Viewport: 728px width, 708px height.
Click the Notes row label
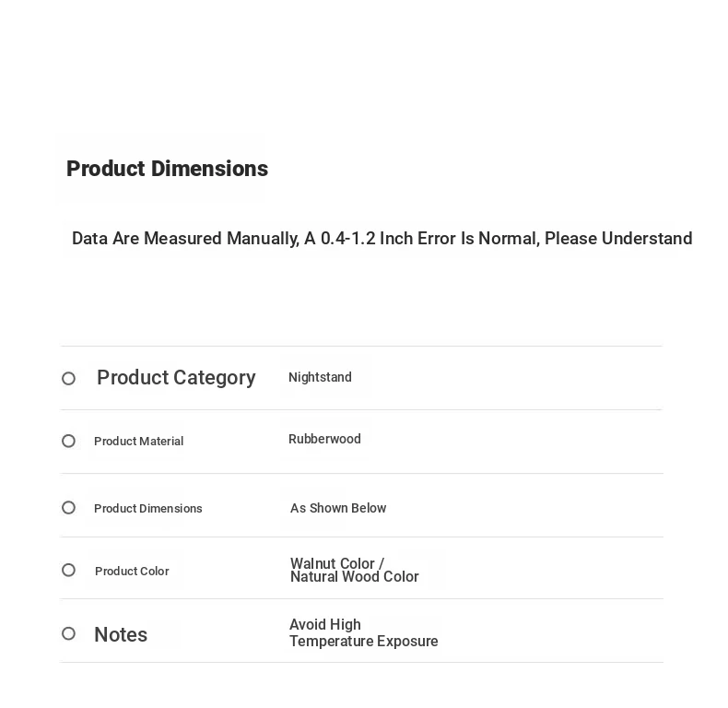(121, 634)
